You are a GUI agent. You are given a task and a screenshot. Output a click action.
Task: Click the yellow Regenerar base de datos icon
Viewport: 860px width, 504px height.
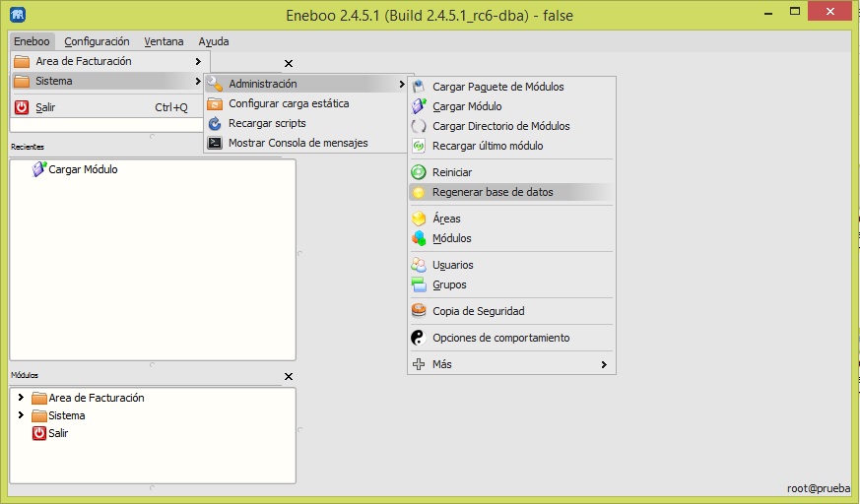pyautogui.click(x=419, y=192)
